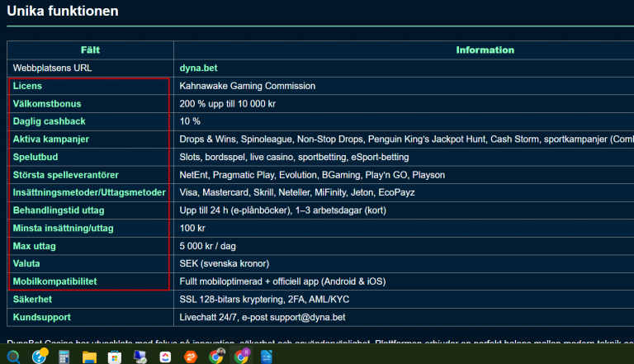Open the dyna.bet link
The image size is (634, 364).
pos(198,68)
